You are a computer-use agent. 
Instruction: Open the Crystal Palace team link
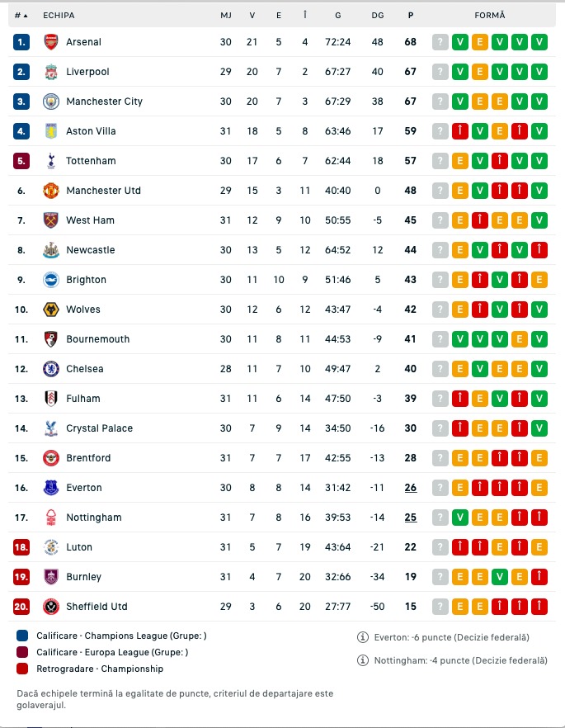coord(99,428)
